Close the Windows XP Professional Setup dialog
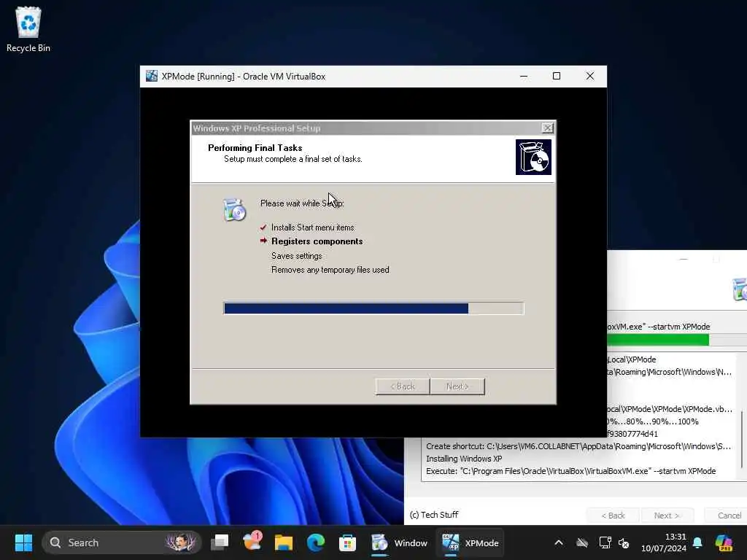Screen dimensions: 747x560 tap(548, 128)
